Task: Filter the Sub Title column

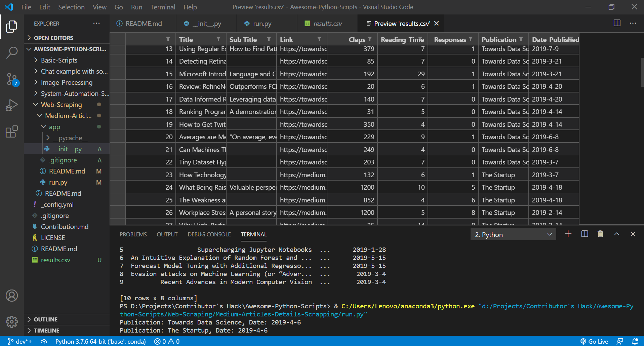Action: (269, 39)
